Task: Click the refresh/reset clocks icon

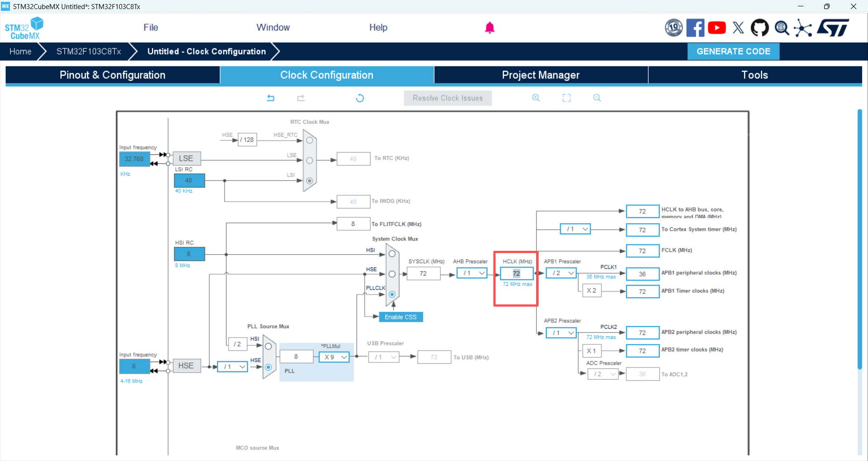Action: point(360,98)
